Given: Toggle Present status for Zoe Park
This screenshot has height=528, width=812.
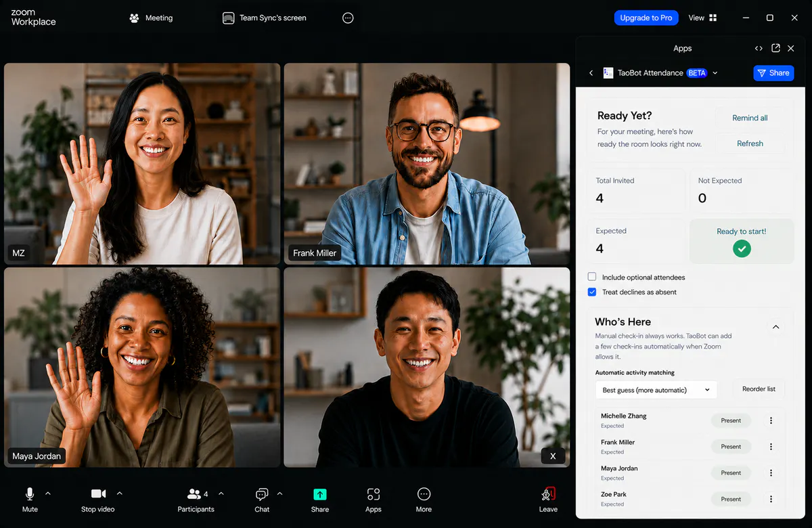Looking at the screenshot, I should (731, 499).
